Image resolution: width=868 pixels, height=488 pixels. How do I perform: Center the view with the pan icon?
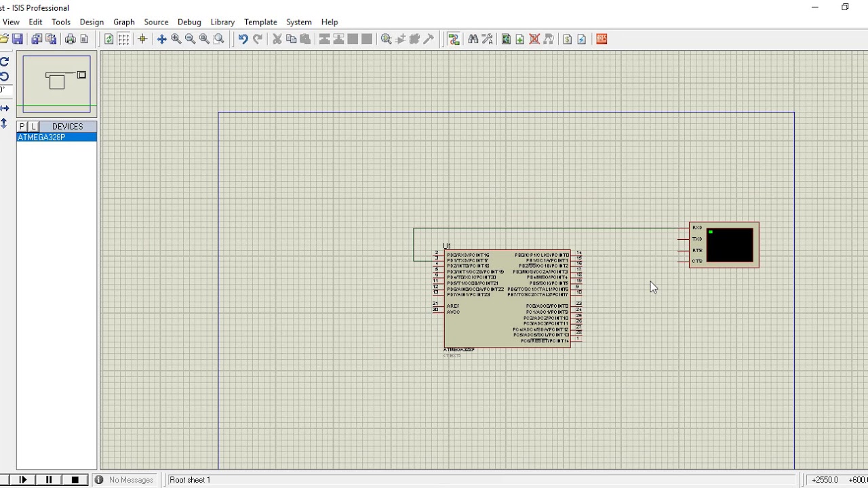161,39
